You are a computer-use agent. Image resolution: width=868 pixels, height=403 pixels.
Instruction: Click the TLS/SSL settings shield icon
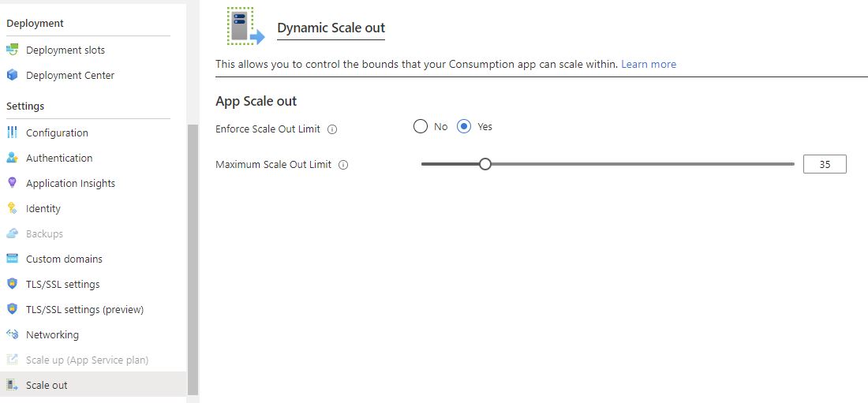coord(12,284)
